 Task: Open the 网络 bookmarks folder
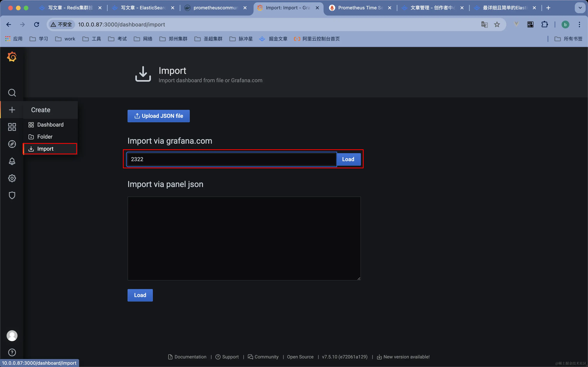[143, 39]
